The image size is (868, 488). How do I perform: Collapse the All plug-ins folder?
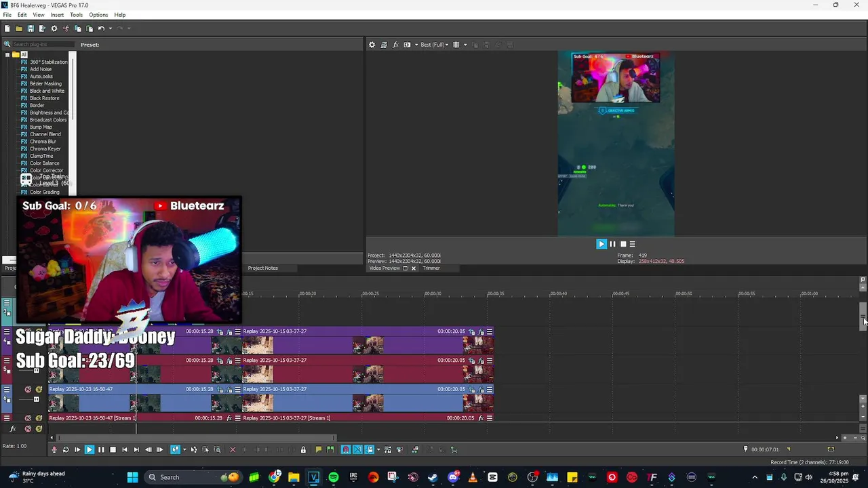(7, 55)
